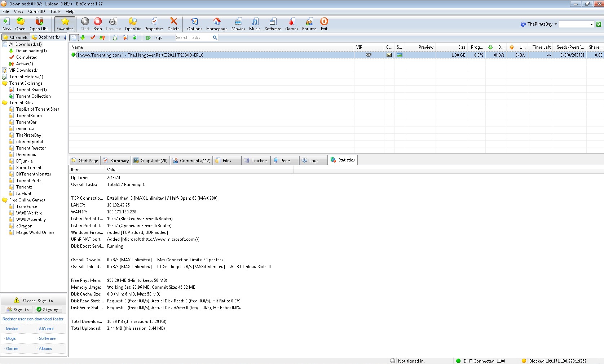
Task: Click the New task toolbar icon
Action: pos(6,24)
